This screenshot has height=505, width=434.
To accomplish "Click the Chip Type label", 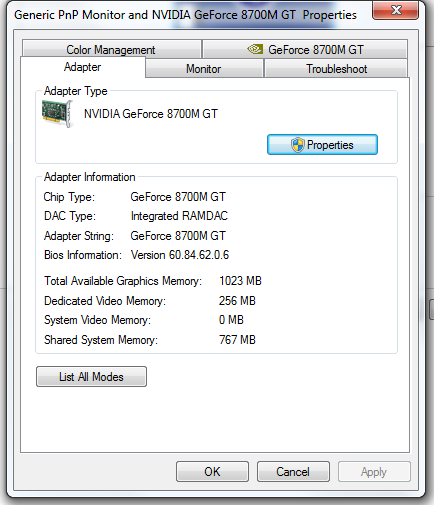I will pyautogui.click(x=69, y=197).
